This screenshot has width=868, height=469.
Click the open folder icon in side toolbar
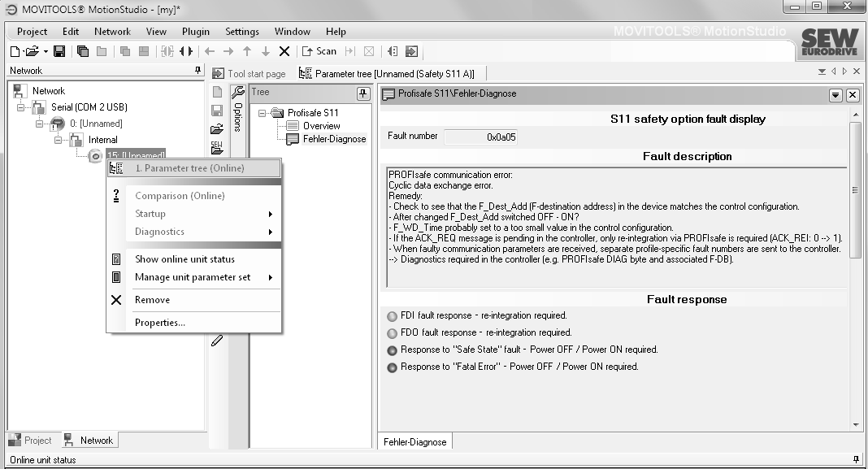point(218,129)
